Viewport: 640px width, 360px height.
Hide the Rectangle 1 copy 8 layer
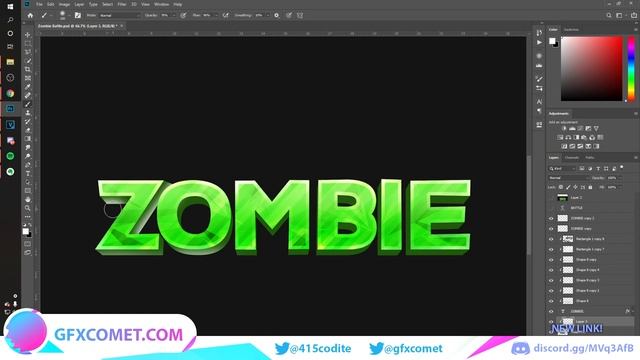[x=551, y=239]
